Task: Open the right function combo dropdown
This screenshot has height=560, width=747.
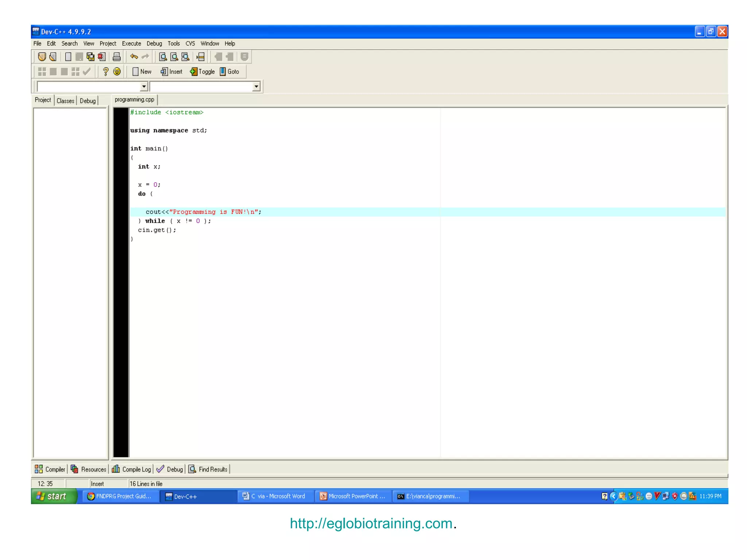Action: tap(256, 87)
